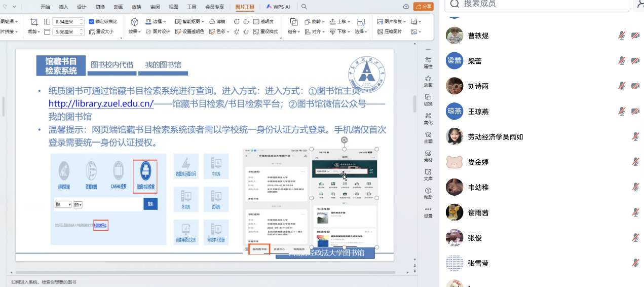Open the library.zuel.edu.cn hyperlink on slide

[x=101, y=104]
